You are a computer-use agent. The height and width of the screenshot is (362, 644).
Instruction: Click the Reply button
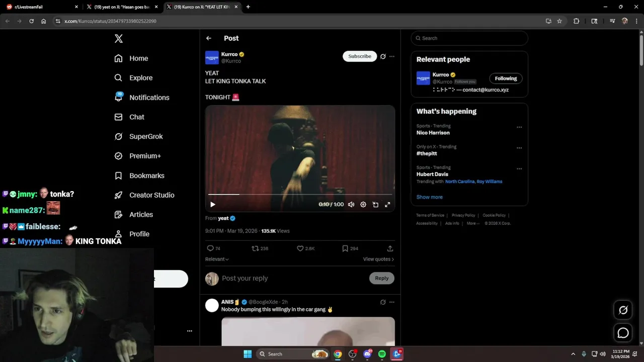click(382, 278)
